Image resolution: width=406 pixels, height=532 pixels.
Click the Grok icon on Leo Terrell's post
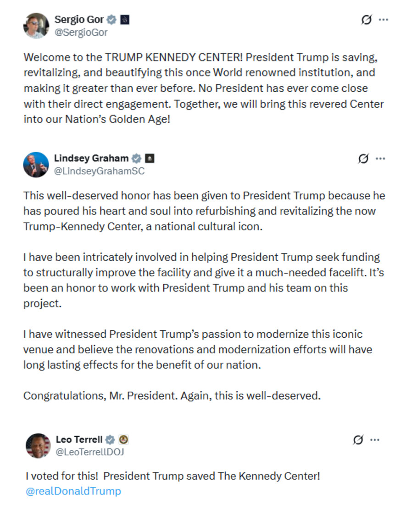(358, 440)
